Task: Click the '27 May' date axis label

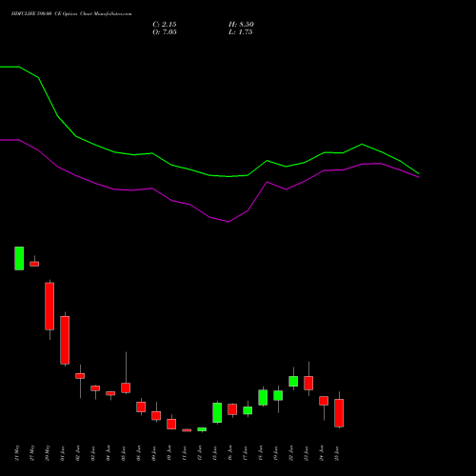Action: pos(32,453)
